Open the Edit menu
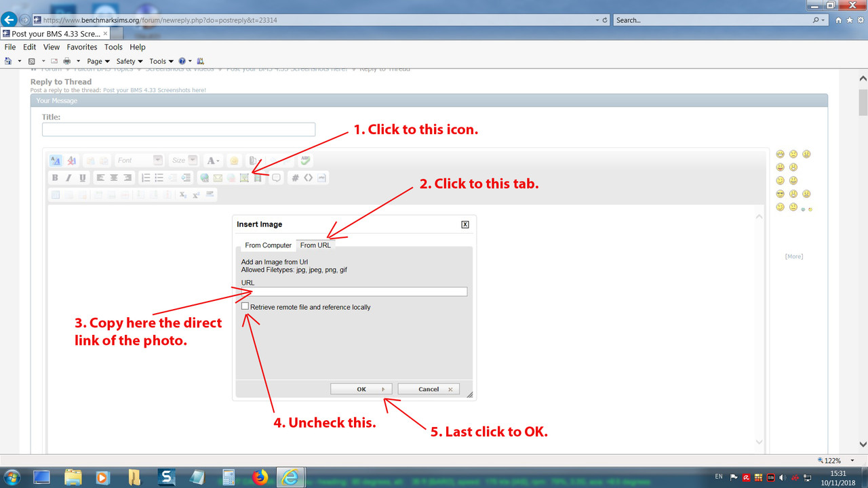 [x=30, y=47]
